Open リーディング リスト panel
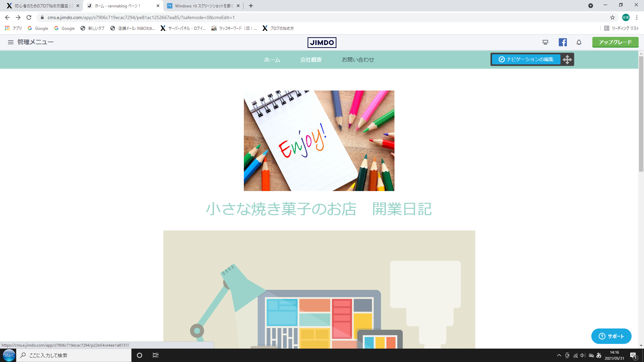Screen dimensions: 644x362 click(622, 28)
